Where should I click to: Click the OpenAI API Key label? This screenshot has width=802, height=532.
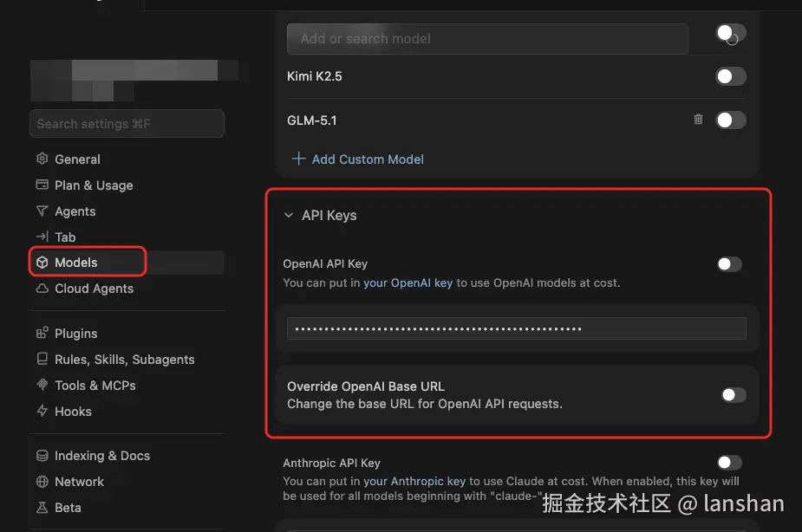325,263
